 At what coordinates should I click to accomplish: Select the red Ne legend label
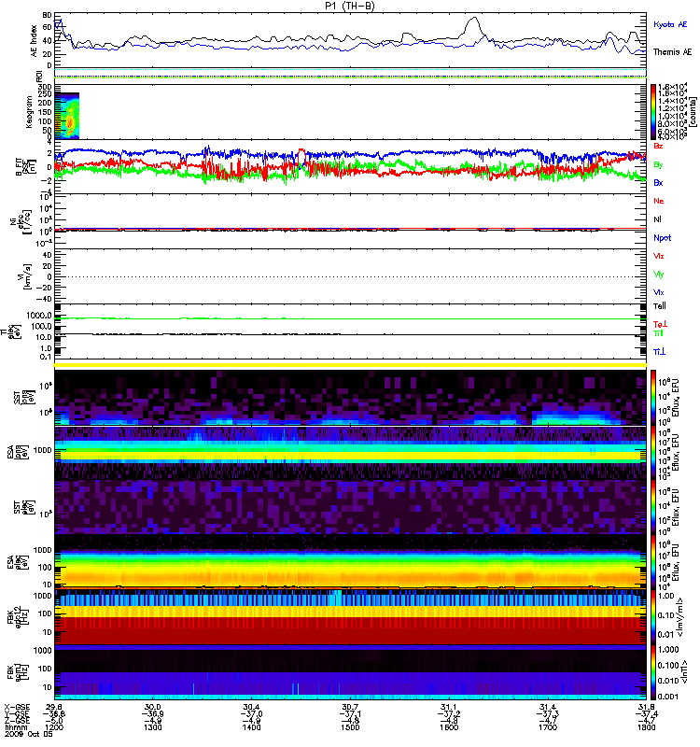tap(659, 201)
